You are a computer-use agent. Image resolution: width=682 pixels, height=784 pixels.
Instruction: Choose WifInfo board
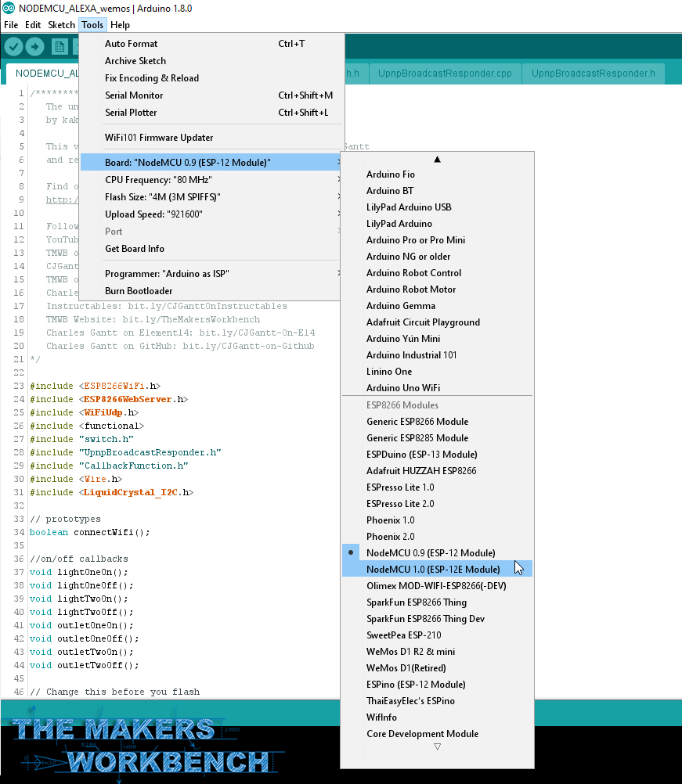pyautogui.click(x=438, y=717)
